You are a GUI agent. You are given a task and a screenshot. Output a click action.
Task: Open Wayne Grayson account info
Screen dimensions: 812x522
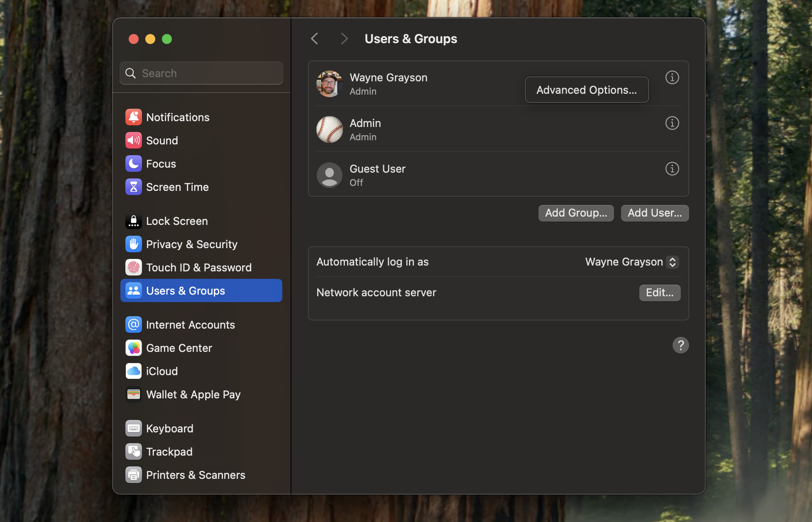[672, 77]
